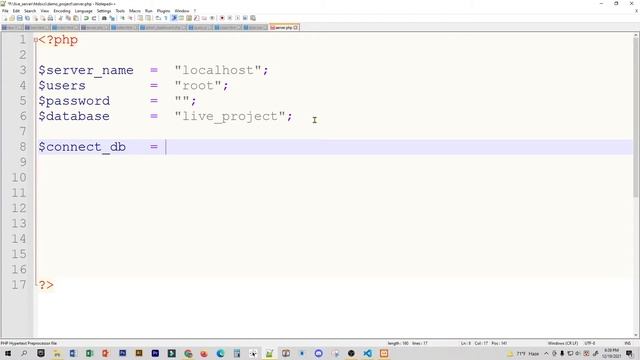640x360 pixels.
Task: Open Premiere Pro from the taskbar
Action: pos(155,353)
